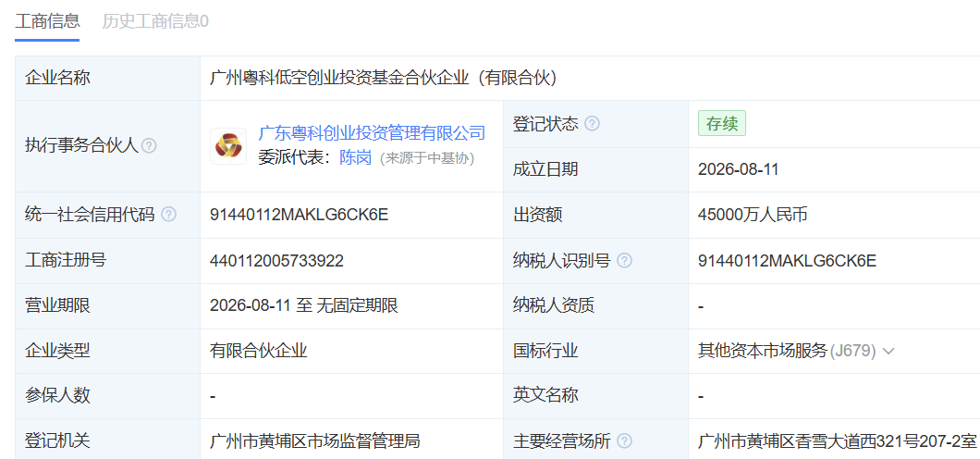Open representative 陈岗 profile link
Screen dimensions: 980x459
point(355,157)
